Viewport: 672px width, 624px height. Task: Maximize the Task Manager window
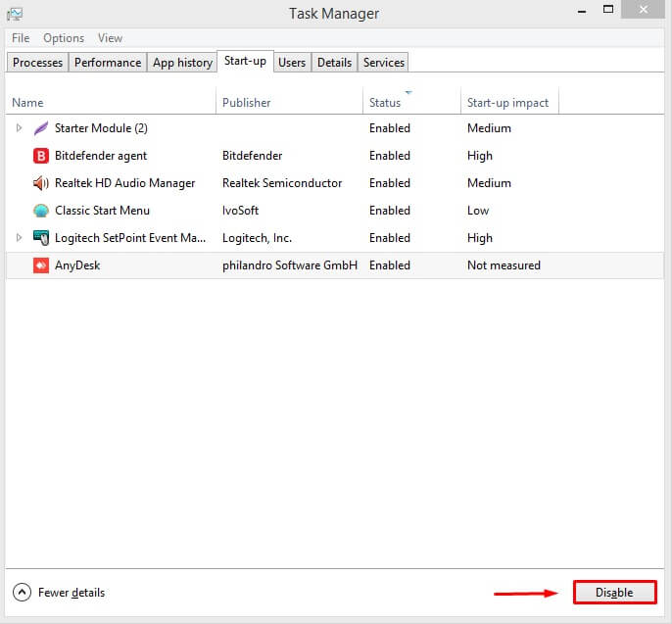tap(607, 10)
